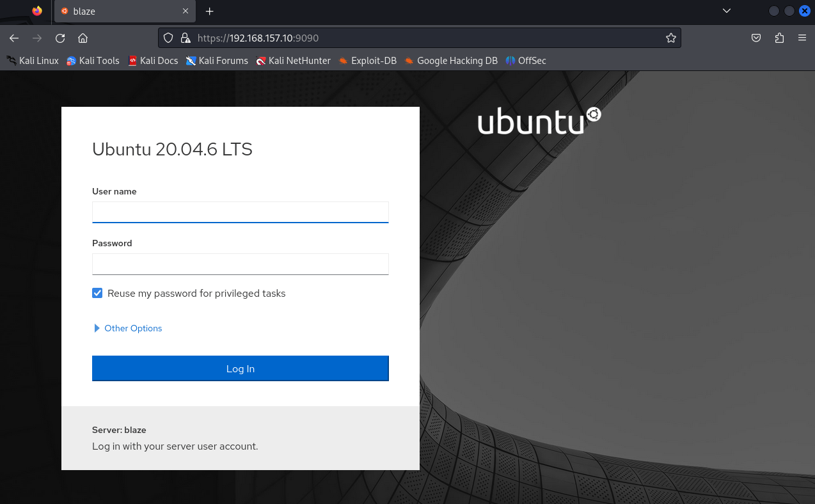Bookmark this page with the star icon
This screenshot has width=815, height=504.
click(x=670, y=38)
